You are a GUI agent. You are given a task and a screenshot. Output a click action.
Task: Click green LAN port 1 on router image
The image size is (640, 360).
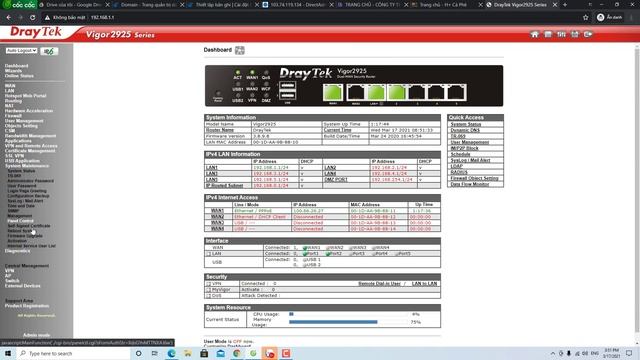(x=376, y=92)
